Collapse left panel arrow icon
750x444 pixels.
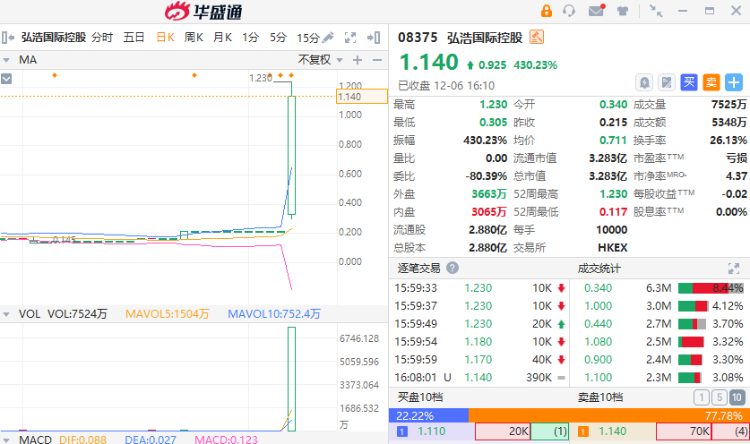point(8,37)
